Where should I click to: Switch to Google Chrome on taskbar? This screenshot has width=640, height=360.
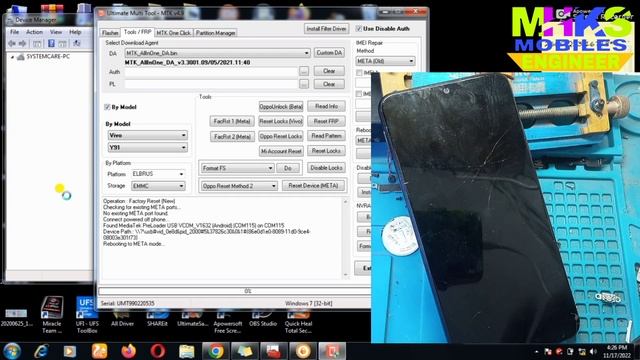click(x=216, y=351)
